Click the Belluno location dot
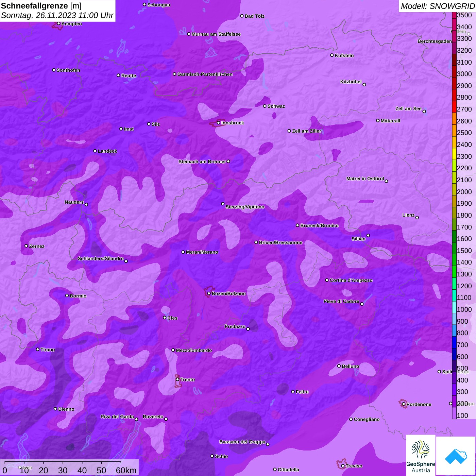This screenshot has width=476, height=476. pyautogui.click(x=339, y=366)
